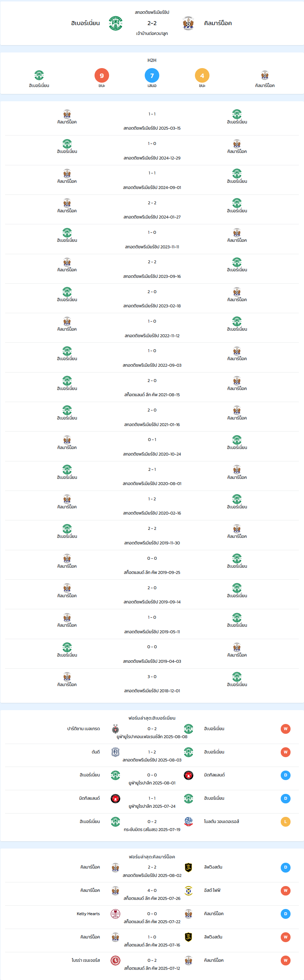Click the Kelty Hearts club logo
304x980 pixels.
pos(116,914)
